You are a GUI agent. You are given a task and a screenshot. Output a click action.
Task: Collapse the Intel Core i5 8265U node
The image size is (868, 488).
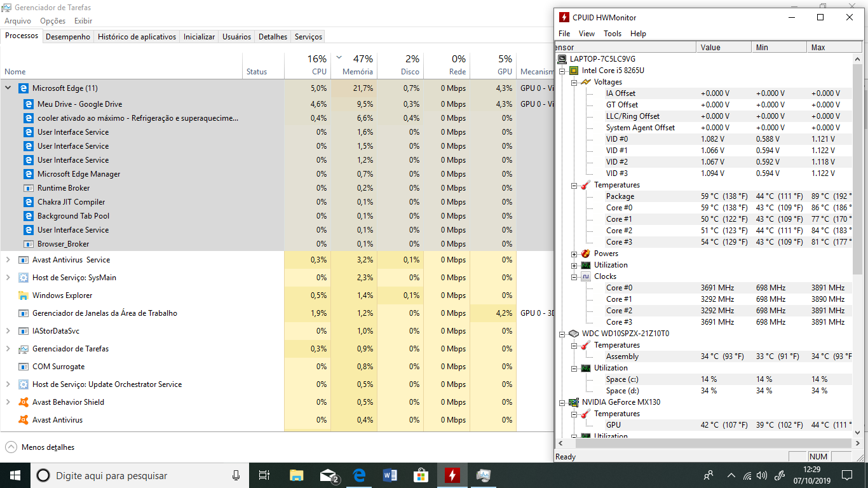coord(562,71)
